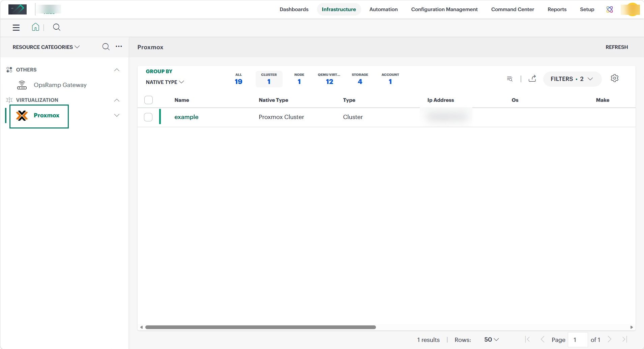Collapse the Virtualization category section

click(x=117, y=100)
